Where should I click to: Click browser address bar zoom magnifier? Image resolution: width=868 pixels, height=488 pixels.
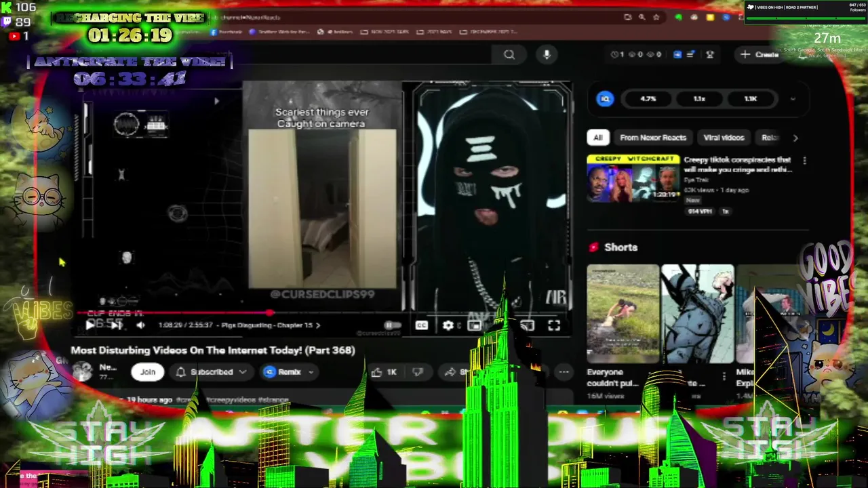642,17
